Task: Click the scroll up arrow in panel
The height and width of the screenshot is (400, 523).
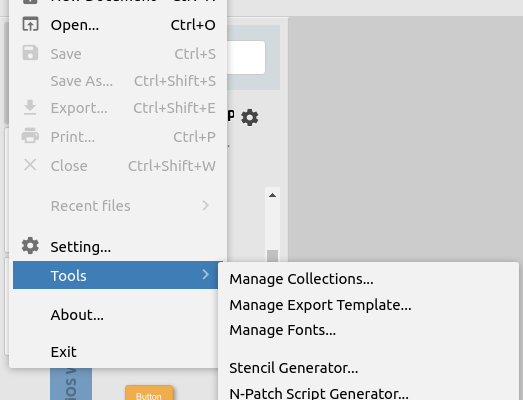Action: (x=273, y=195)
